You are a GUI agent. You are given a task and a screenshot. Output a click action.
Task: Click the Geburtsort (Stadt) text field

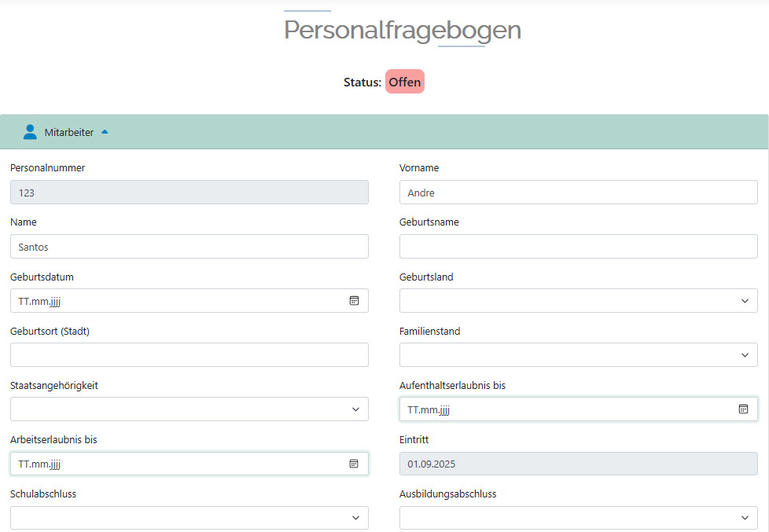click(189, 354)
